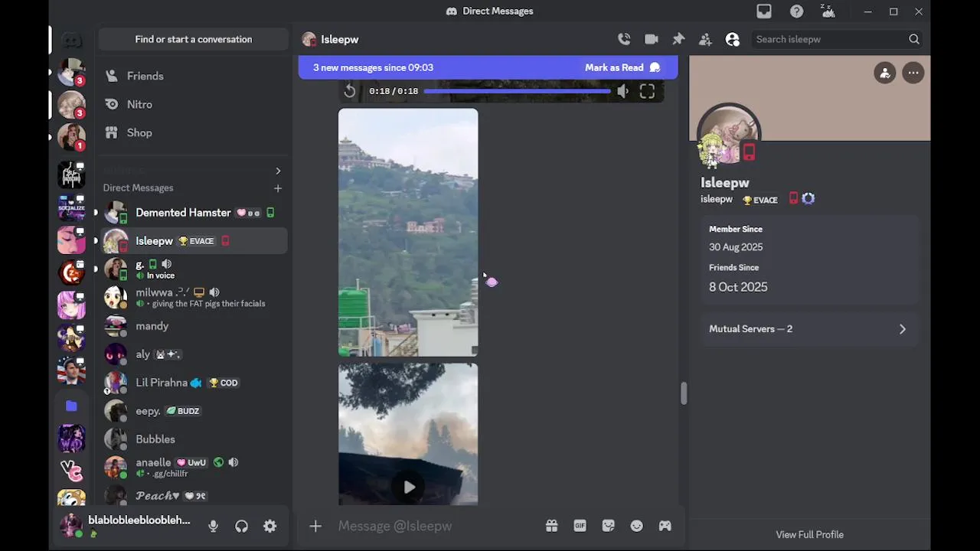Click the 3 new messages banner
This screenshot has height=551, width=980.
[373, 67]
